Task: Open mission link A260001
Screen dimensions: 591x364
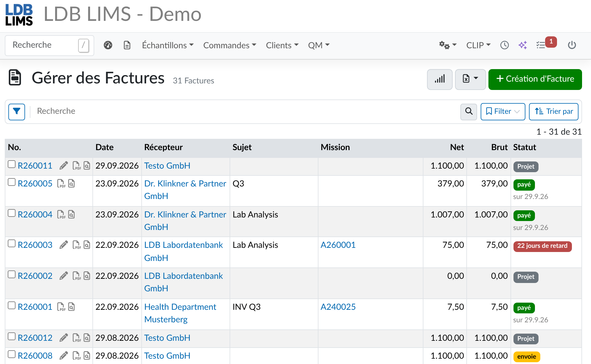Action: click(338, 245)
